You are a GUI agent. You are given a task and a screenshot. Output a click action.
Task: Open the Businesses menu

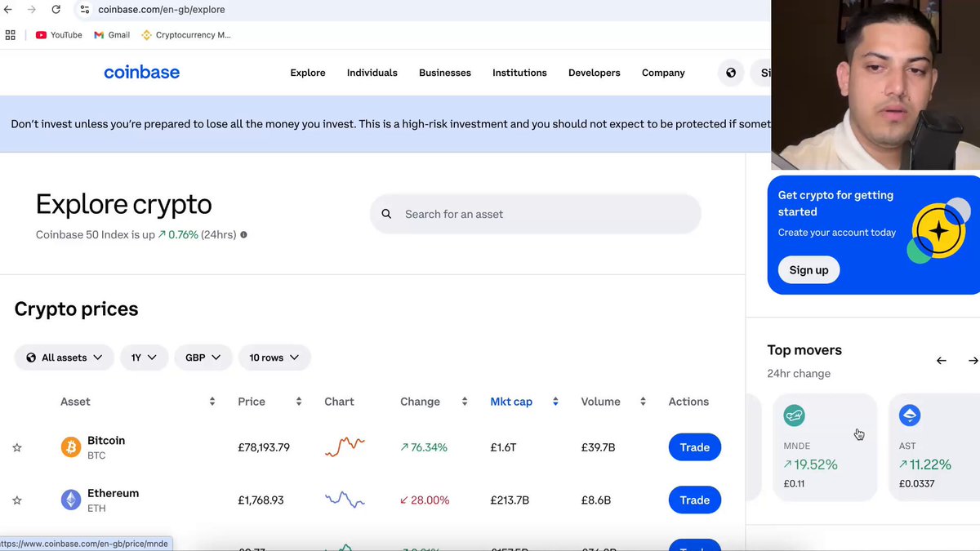(x=445, y=73)
